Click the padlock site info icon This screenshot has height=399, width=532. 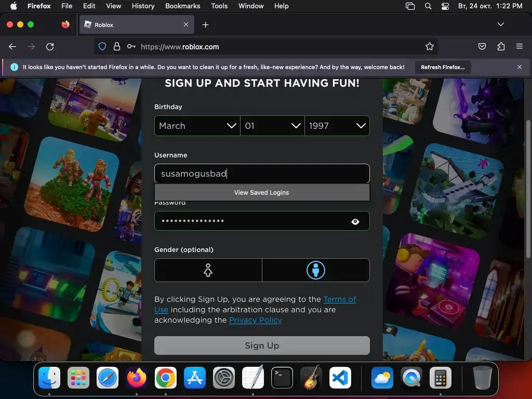pos(117,46)
